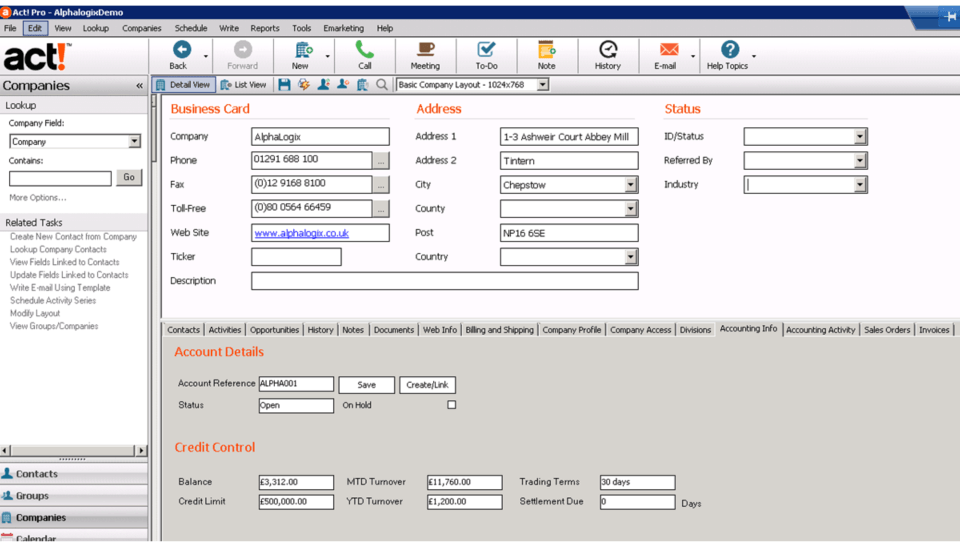Open the Company Field dropdown
This screenshot has width=960, height=550.
pyautogui.click(x=134, y=141)
